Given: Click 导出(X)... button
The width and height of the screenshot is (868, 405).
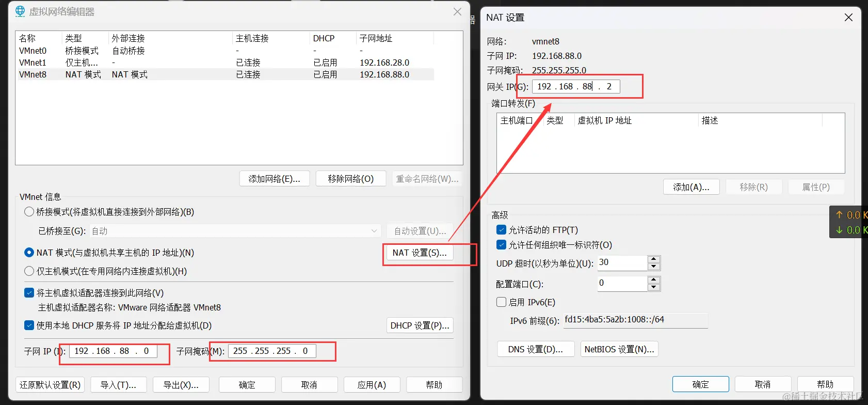Looking at the screenshot, I should coord(181,385).
